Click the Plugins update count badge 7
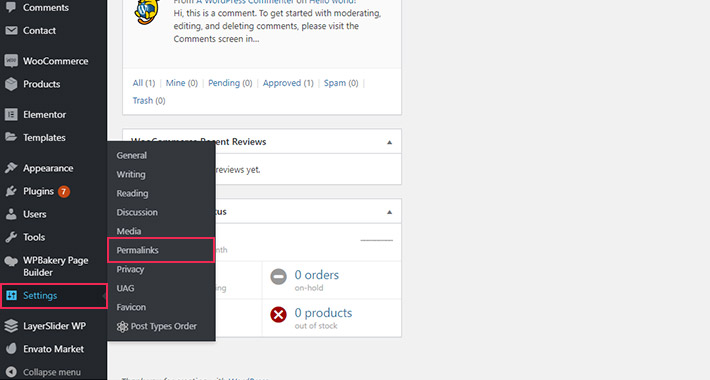This screenshot has height=380, width=710. [64, 192]
